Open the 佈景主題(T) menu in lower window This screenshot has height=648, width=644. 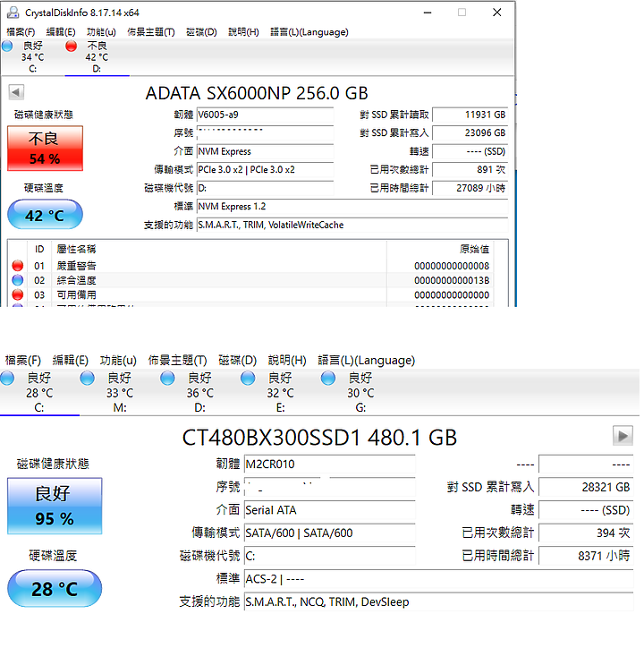tap(177, 360)
